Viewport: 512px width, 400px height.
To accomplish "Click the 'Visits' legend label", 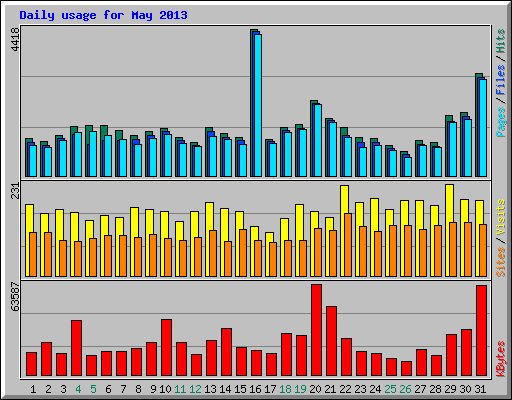I will pos(501,217).
